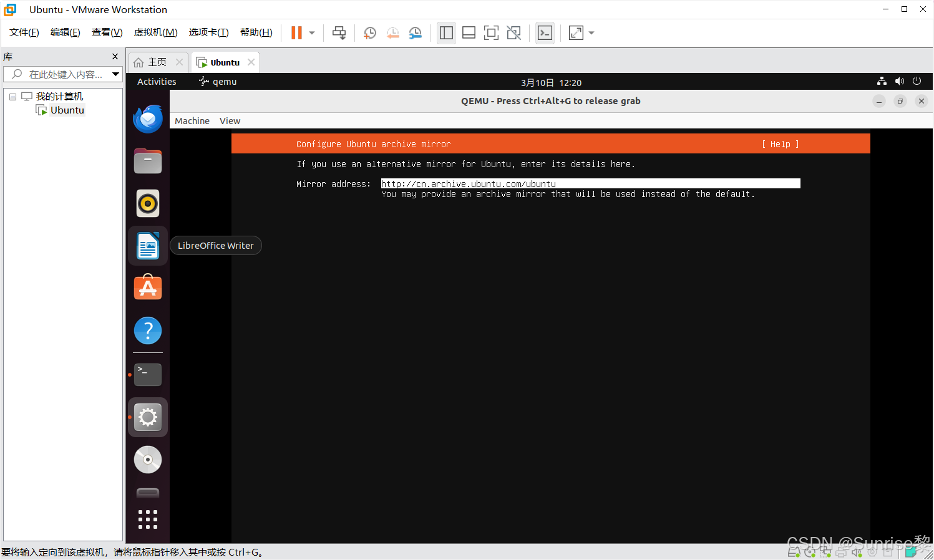Click the printer status icon in status bar
The image size is (934, 560).
pos(841,552)
